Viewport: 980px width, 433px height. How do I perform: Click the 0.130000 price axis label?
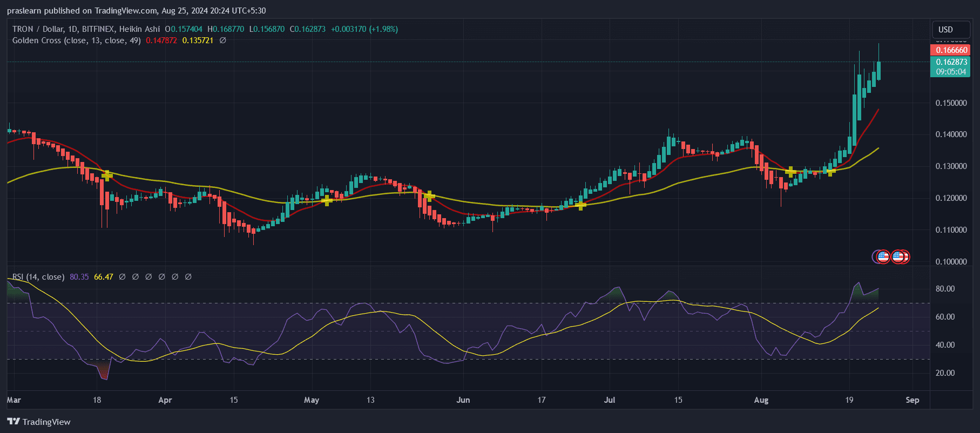pos(951,166)
